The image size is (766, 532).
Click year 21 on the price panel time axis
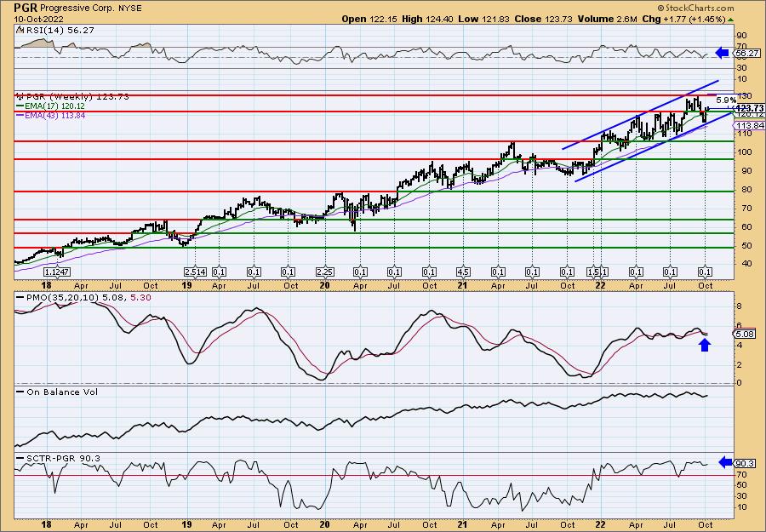(x=461, y=286)
